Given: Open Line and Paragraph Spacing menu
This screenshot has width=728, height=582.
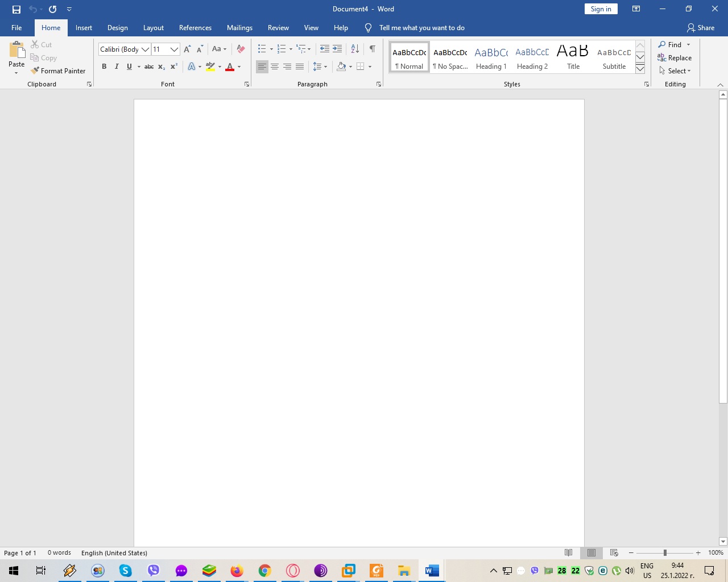Looking at the screenshot, I should point(320,66).
